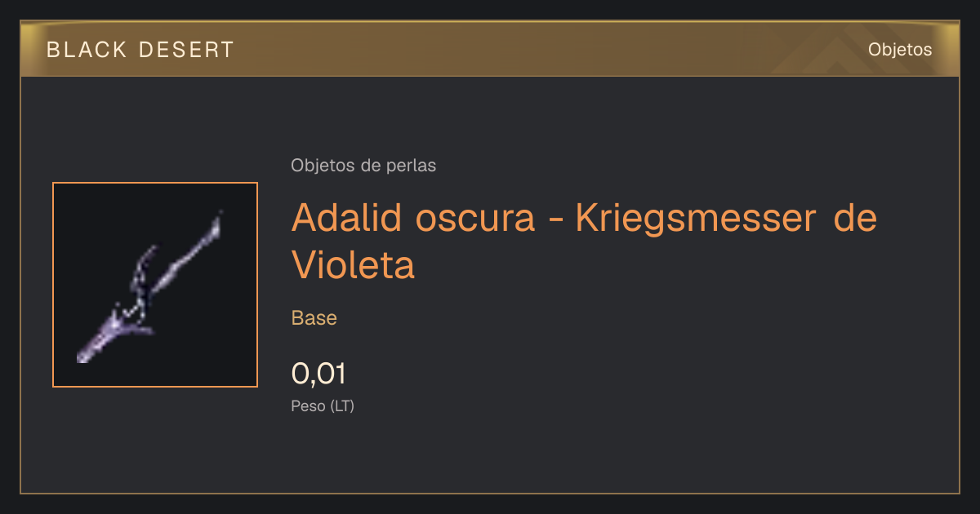This screenshot has width=980, height=514.
Task: Click the word perlas in the category label
Action: (412, 166)
